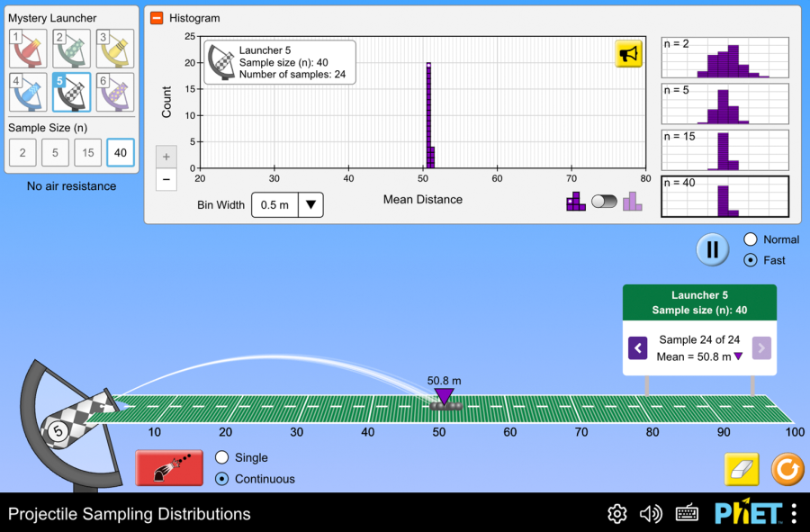Screen dimensions: 810x532
Task: Select the n = 2 histogram thumbnail
Action: [x=724, y=58]
